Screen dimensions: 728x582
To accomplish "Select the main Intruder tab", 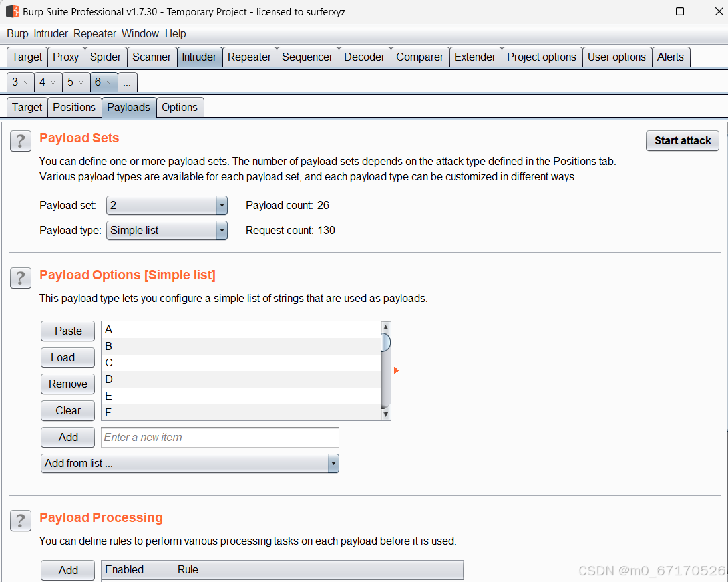I will click(199, 57).
